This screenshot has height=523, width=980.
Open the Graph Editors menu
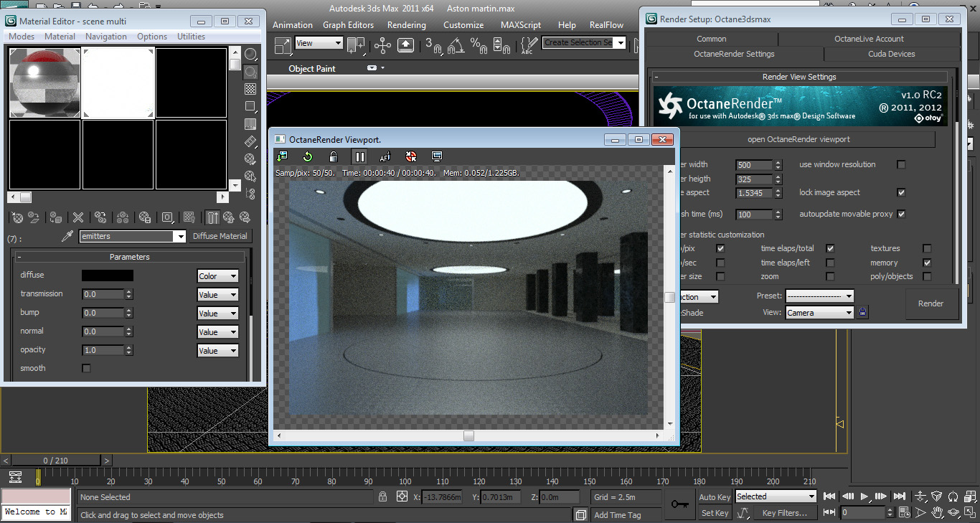(348, 25)
